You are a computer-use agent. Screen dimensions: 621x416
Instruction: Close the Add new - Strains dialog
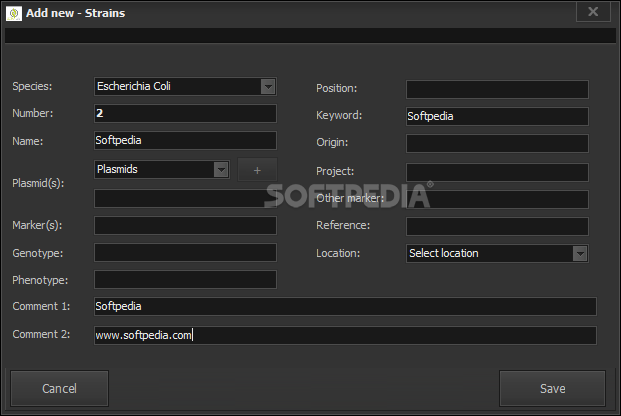(593, 11)
